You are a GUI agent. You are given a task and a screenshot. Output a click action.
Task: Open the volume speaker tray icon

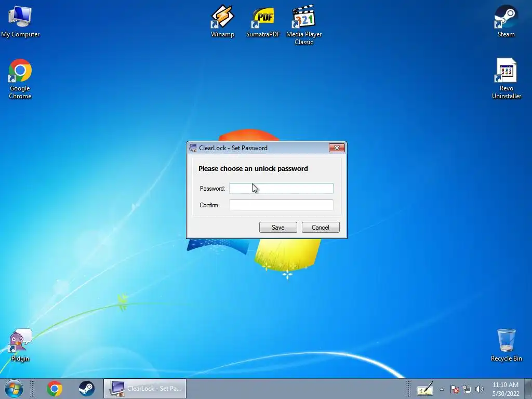tap(480, 389)
